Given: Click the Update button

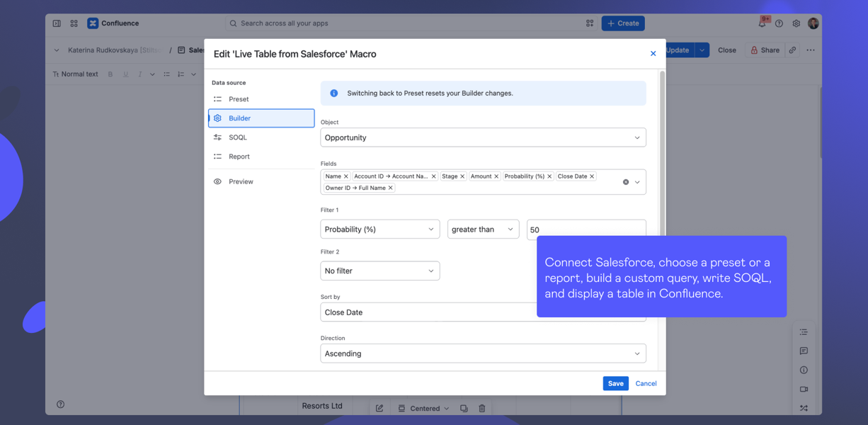Looking at the screenshot, I should [679, 50].
